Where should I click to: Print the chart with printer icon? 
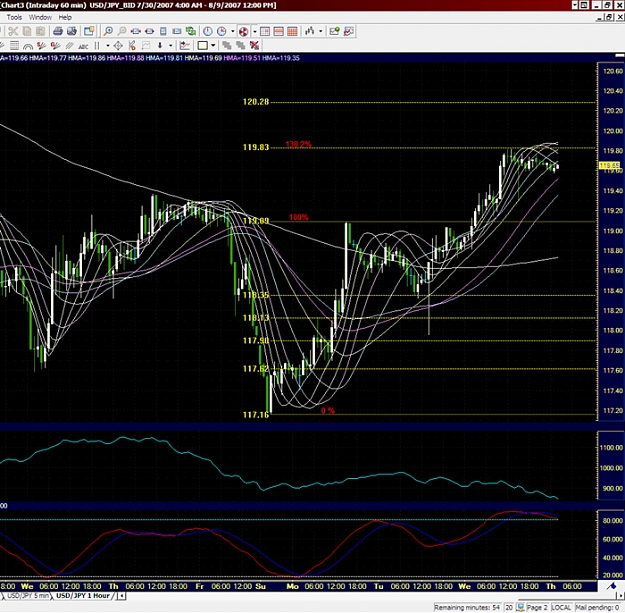click(58, 31)
